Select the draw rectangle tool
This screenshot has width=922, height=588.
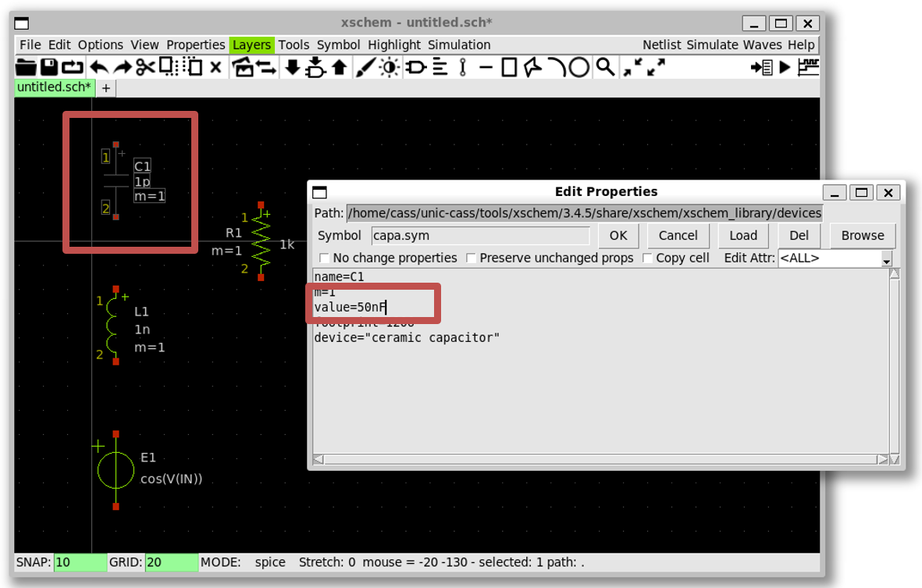pyautogui.click(x=509, y=67)
